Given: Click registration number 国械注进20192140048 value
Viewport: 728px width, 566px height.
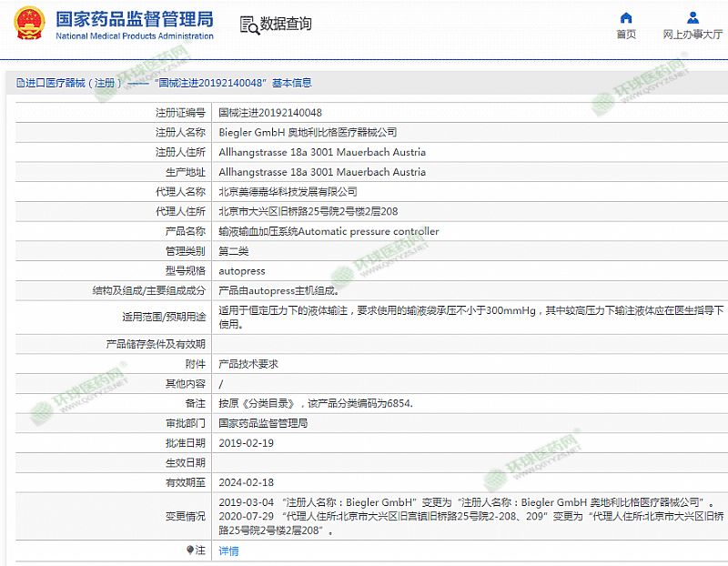Looking at the screenshot, I should pos(270,113).
